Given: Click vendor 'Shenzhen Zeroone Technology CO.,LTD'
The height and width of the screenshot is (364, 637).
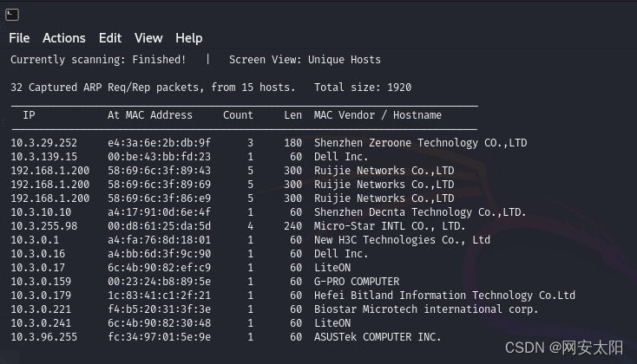Looking at the screenshot, I should coord(420,143).
